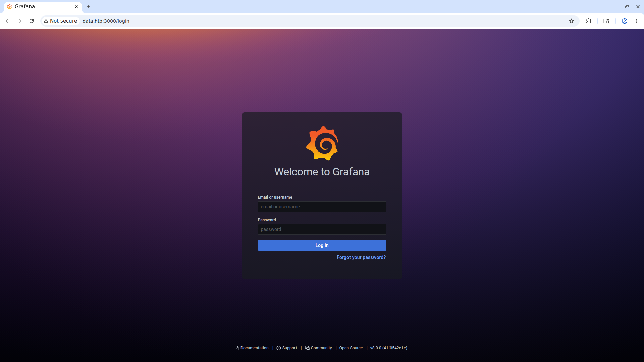The image size is (644, 362).
Task: Click the Grafana favicon in the tab
Action: (x=10, y=7)
